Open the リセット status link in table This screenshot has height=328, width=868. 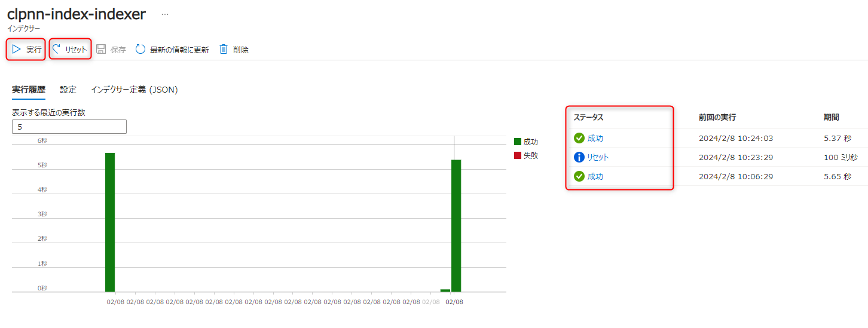(598, 157)
